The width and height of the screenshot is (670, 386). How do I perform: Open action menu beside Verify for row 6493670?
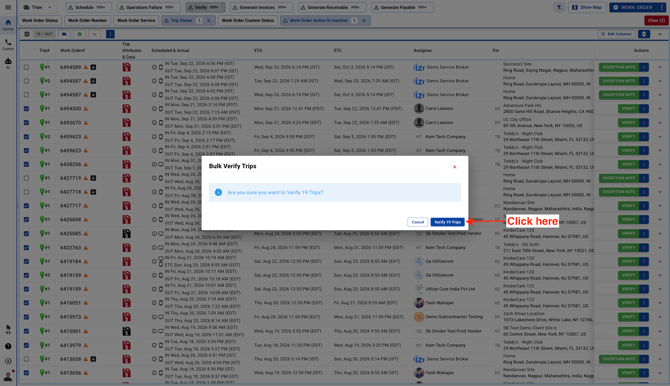[x=644, y=123]
